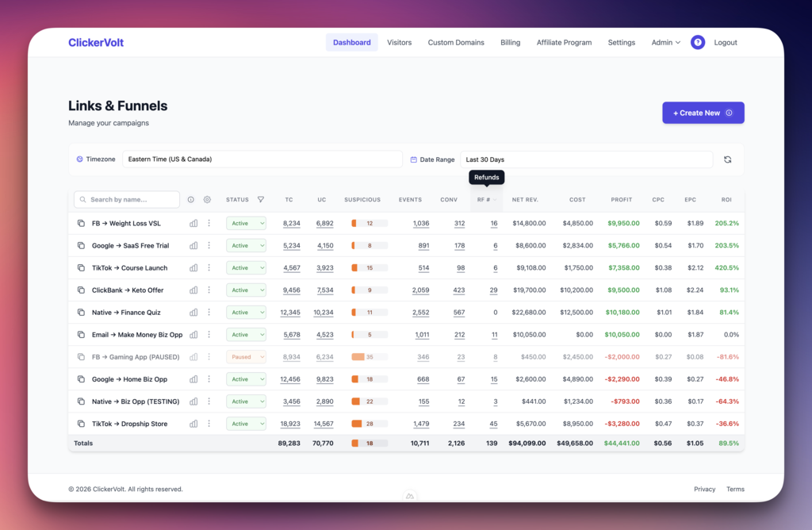The image size is (812, 530).
Task: Open the Admin dropdown menu
Action: (x=665, y=42)
